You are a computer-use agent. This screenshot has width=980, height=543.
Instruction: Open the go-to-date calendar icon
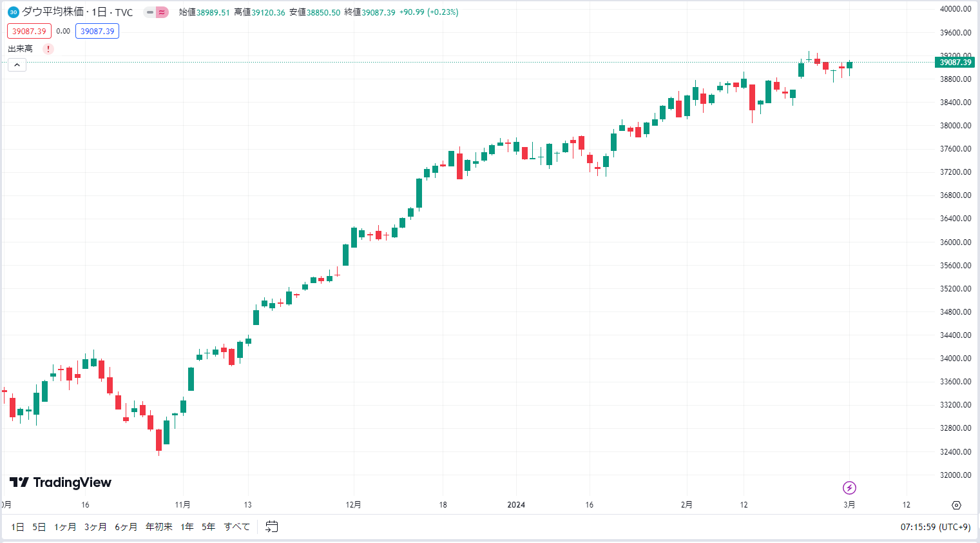point(272,527)
